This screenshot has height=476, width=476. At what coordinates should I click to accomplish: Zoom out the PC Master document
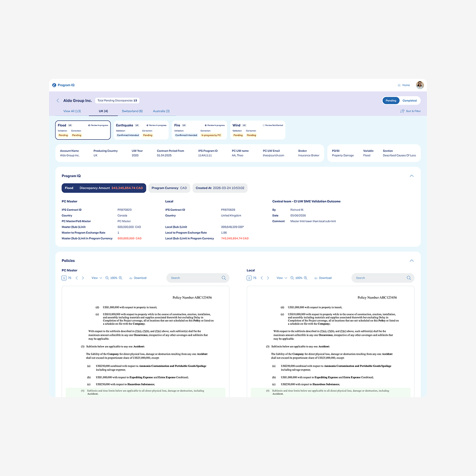click(107, 278)
